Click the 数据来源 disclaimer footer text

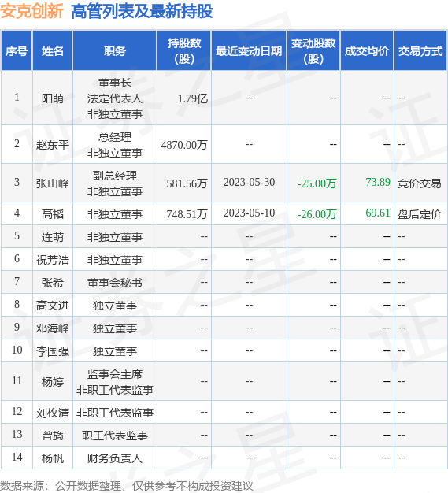[x=127, y=486]
